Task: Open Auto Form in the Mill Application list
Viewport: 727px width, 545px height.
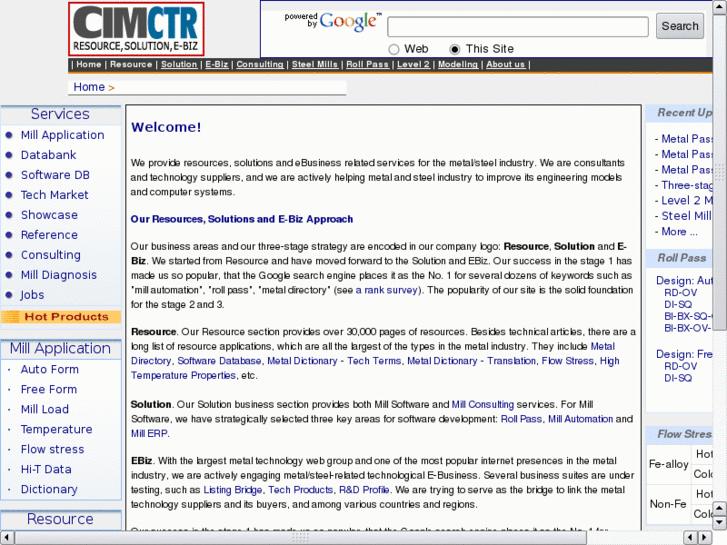Action: 50,369
